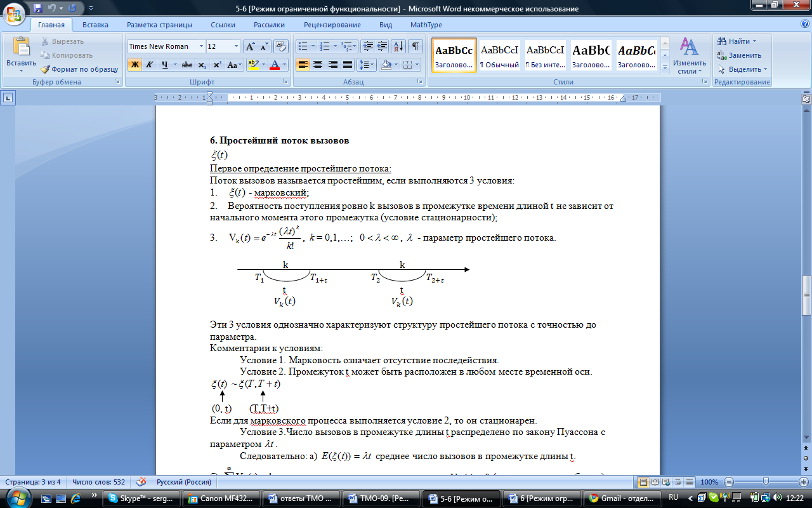The width and height of the screenshot is (812, 508).
Task: Open Рассылки ribbon tab
Action: point(269,25)
